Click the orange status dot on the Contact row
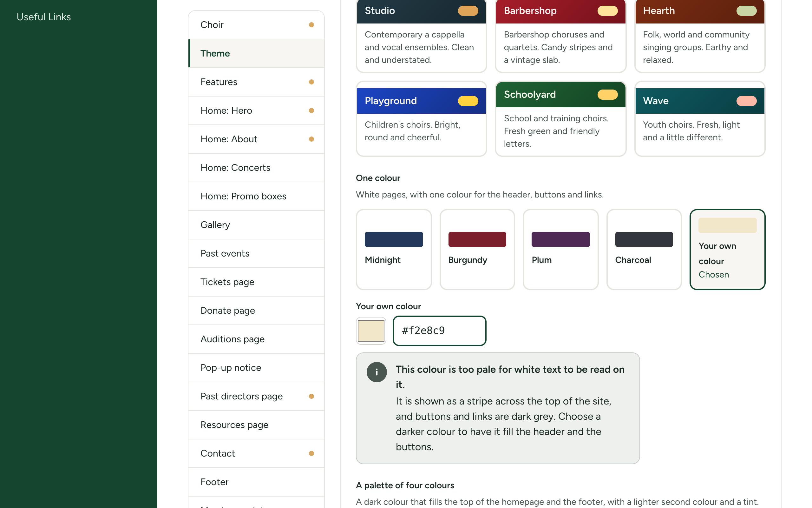Image resolution: width=812 pixels, height=508 pixels. (311, 453)
